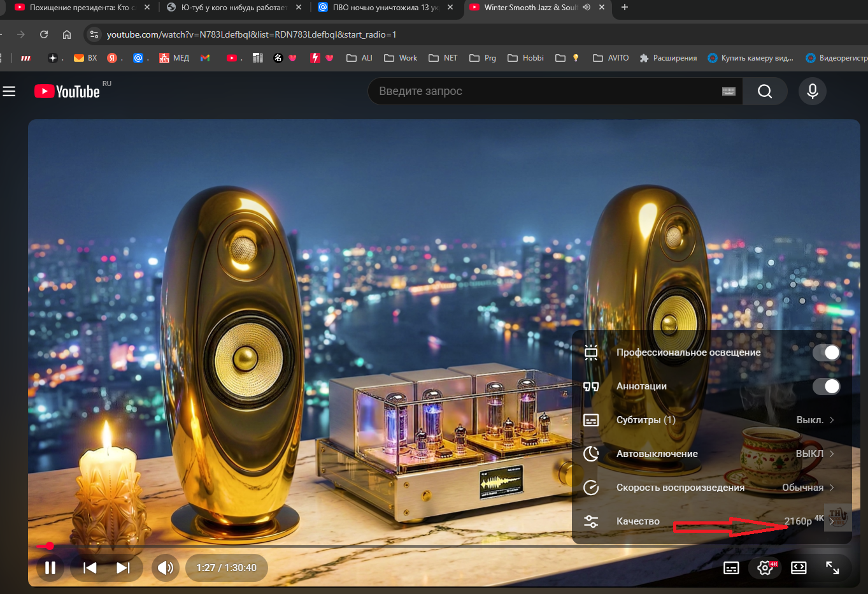Enter fullscreen mode
Screen dimensions: 868x594
832,568
